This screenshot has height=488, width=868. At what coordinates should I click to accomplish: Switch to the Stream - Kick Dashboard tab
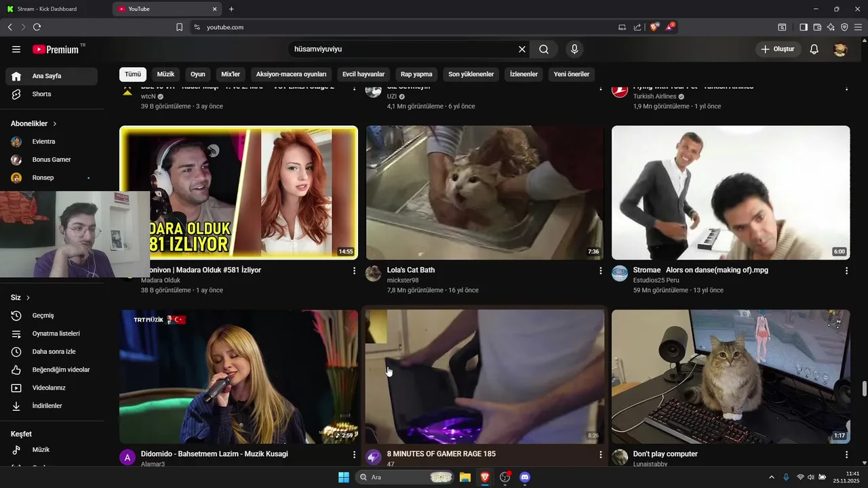point(54,9)
